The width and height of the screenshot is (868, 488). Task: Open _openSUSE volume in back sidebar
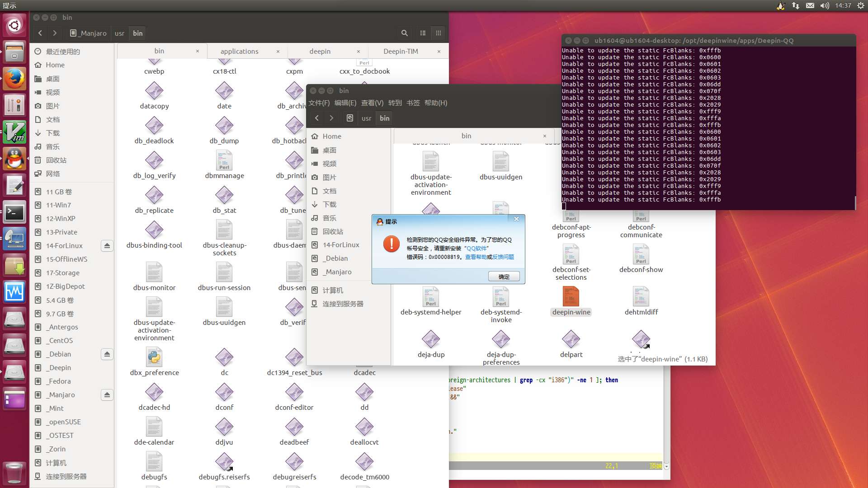click(72, 422)
